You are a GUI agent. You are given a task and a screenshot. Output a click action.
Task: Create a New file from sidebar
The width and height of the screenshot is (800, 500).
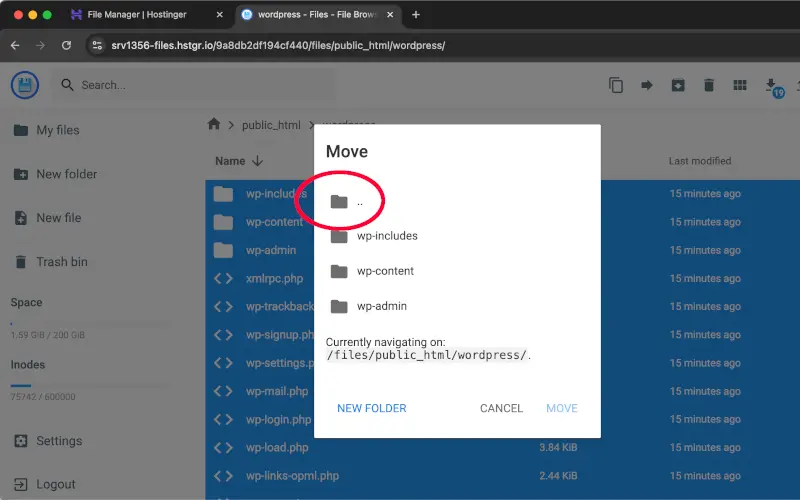click(x=47, y=218)
